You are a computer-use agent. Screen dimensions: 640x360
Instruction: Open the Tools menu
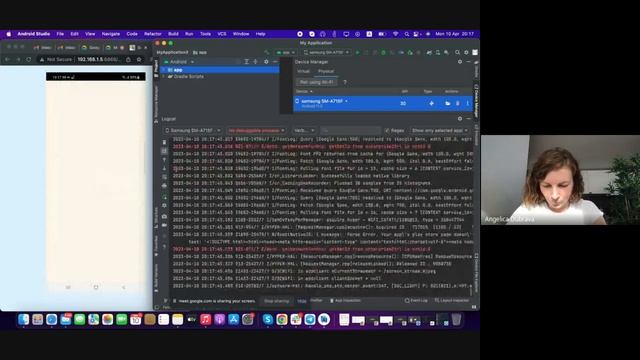[205, 34]
